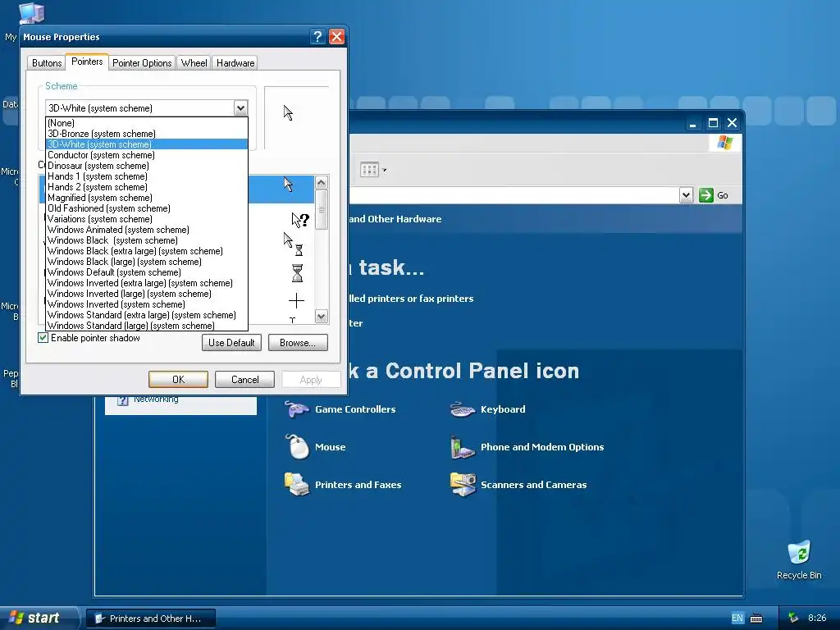Click Cancel in Mouse Properties

pyautogui.click(x=244, y=380)
